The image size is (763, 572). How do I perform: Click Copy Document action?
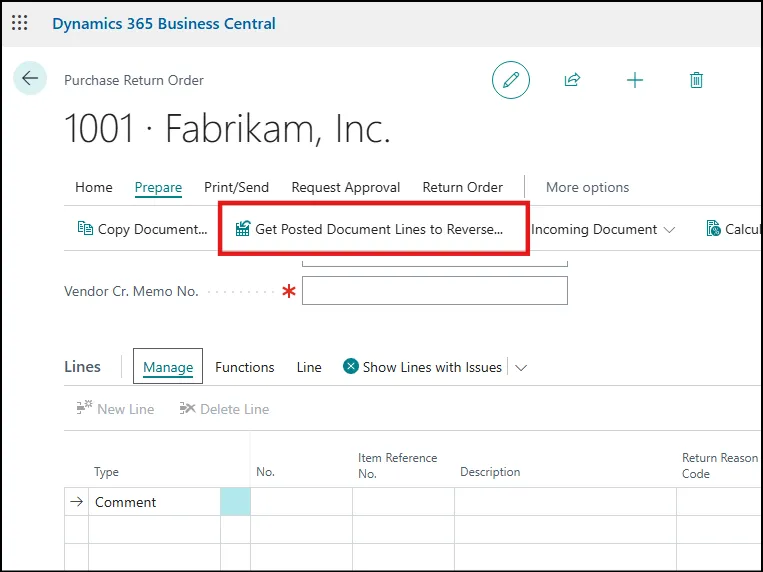pyautogui.click(x=142, y=229)
